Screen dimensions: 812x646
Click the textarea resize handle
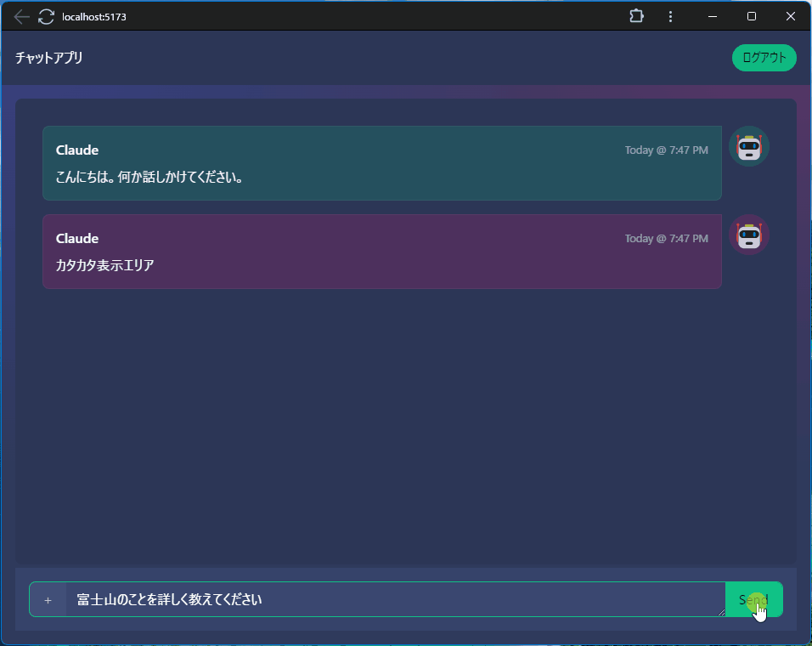coord(721,612)
